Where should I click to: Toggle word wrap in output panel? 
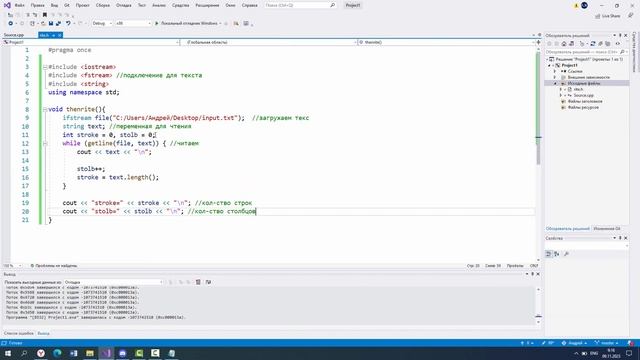(208, 282)
